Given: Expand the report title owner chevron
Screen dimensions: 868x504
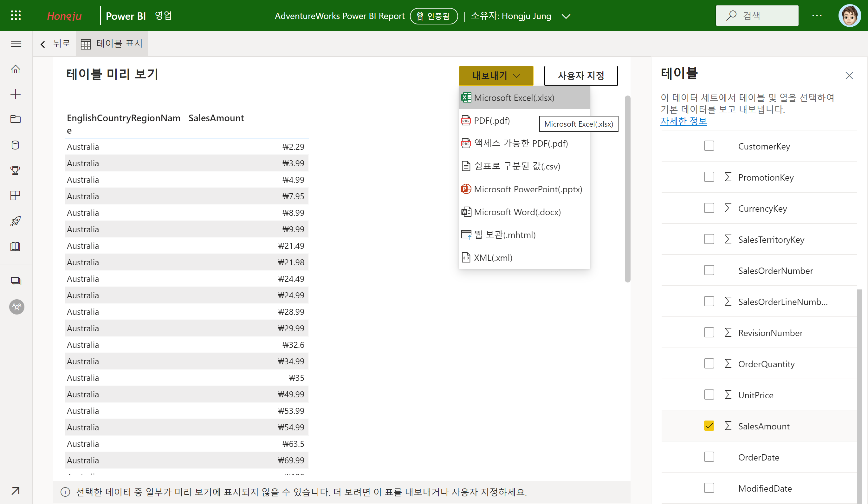Looking at the screenshot, I should [x=566, y=16].
